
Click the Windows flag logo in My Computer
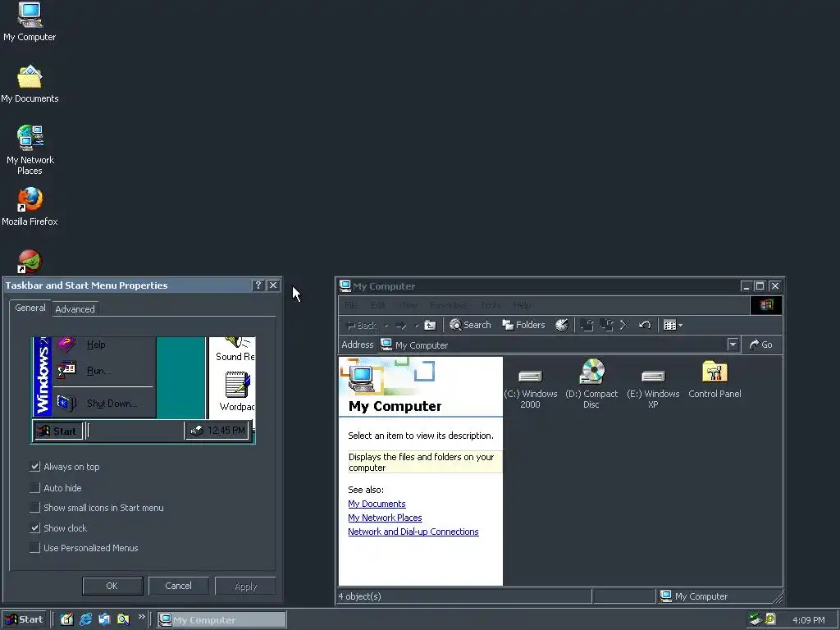[766, 305]
